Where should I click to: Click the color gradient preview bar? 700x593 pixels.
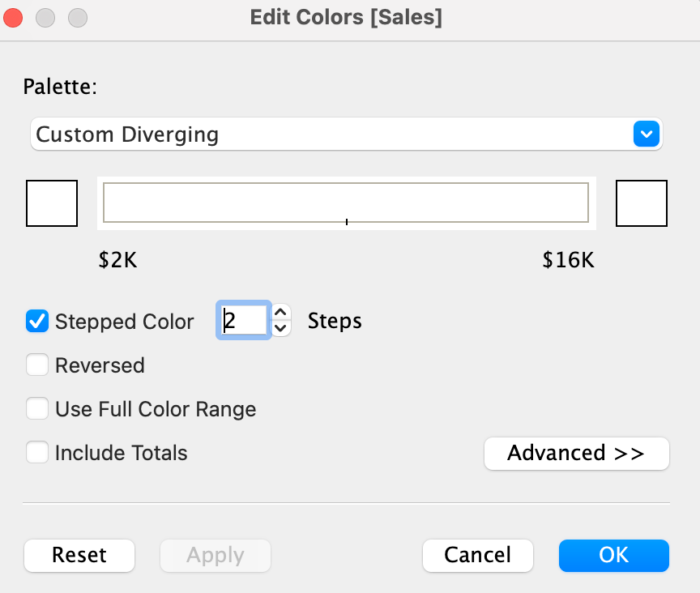(x=346, y=203)
